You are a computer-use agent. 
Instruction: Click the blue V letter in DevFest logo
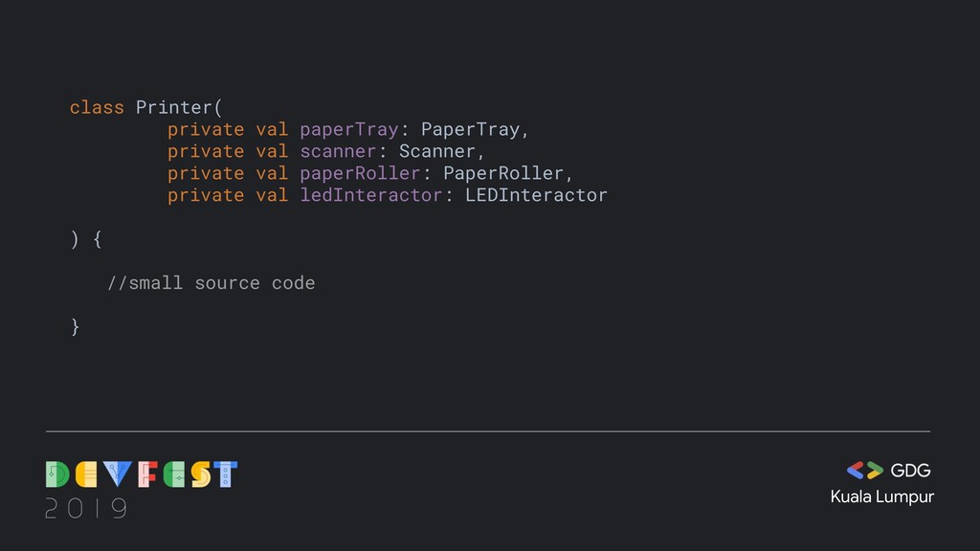pyautogui.click(x=118, y=474)
